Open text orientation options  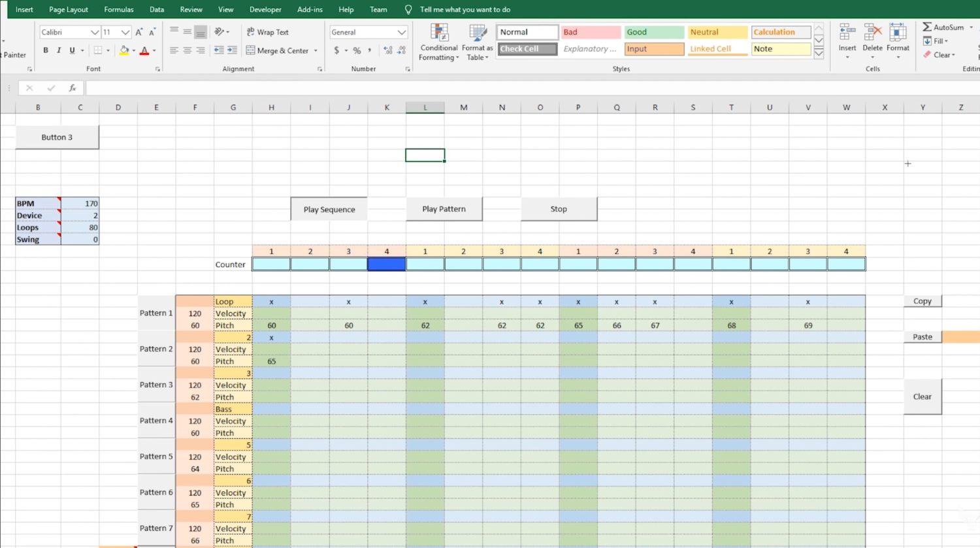(221, 31)
